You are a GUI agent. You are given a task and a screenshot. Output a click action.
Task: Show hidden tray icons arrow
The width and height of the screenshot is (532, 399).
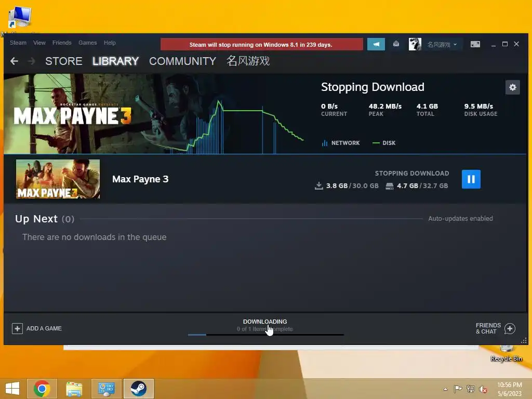[445, 389]
